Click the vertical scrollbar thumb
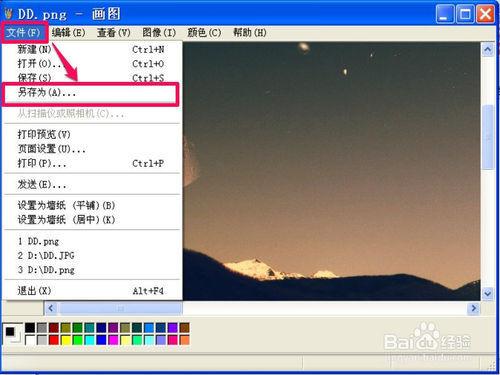 click(x=488, y=137)
